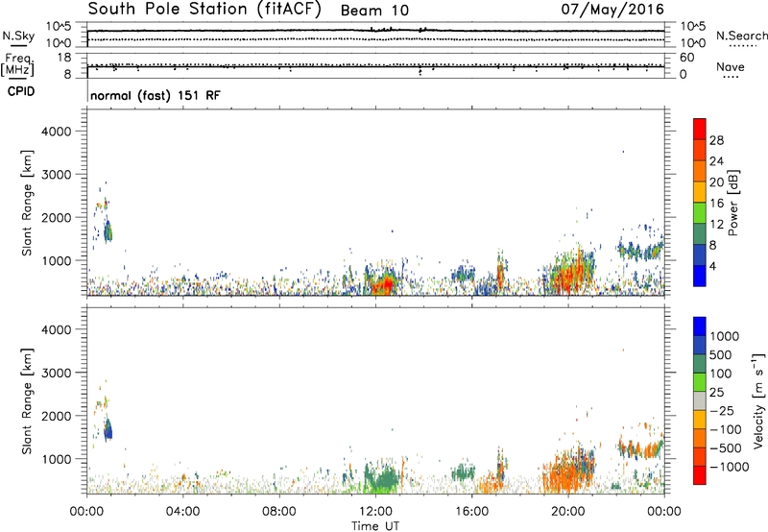
Task: Select the "Beam 10" label in the header
Action: pos(374,11)
